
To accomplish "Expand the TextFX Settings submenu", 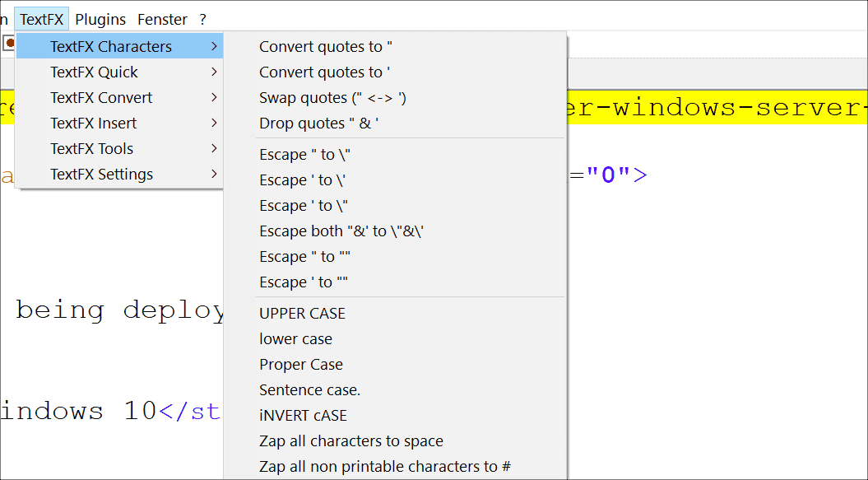I will click(101, 174).
